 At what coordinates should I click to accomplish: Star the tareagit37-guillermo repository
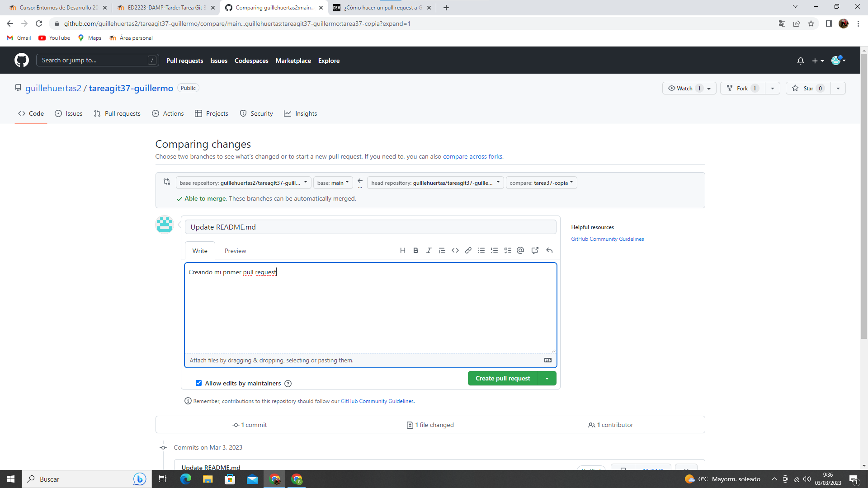pos(807,88)
